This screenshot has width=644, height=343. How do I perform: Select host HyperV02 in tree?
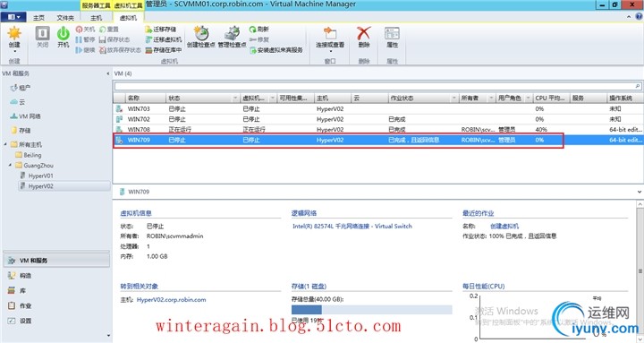coord(37,186)
